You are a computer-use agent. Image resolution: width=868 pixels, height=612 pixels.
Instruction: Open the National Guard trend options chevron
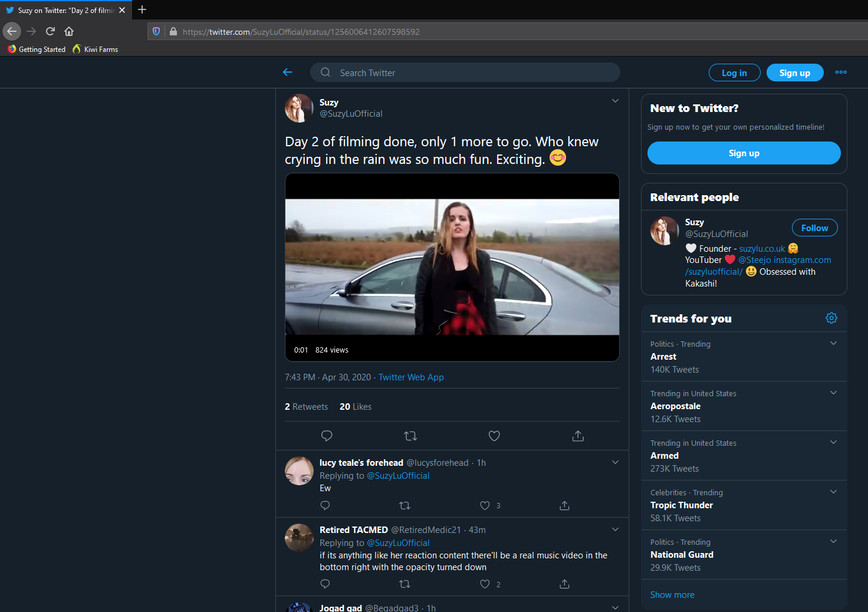(833, 541)
